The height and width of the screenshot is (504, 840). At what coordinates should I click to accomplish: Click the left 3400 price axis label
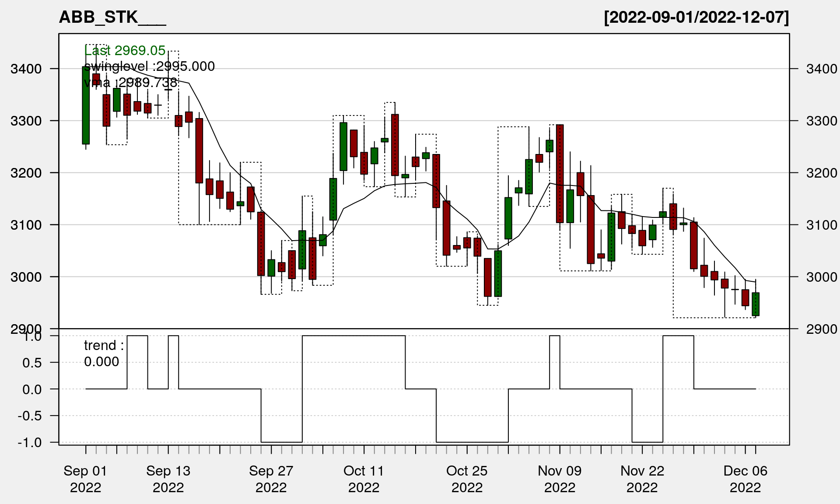(x=26, y=69)
